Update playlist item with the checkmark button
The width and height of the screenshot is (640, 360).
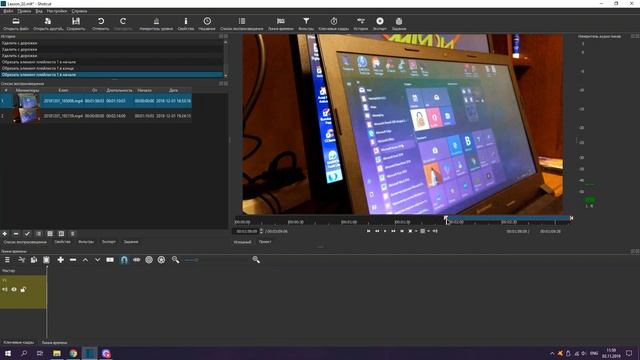27,234
